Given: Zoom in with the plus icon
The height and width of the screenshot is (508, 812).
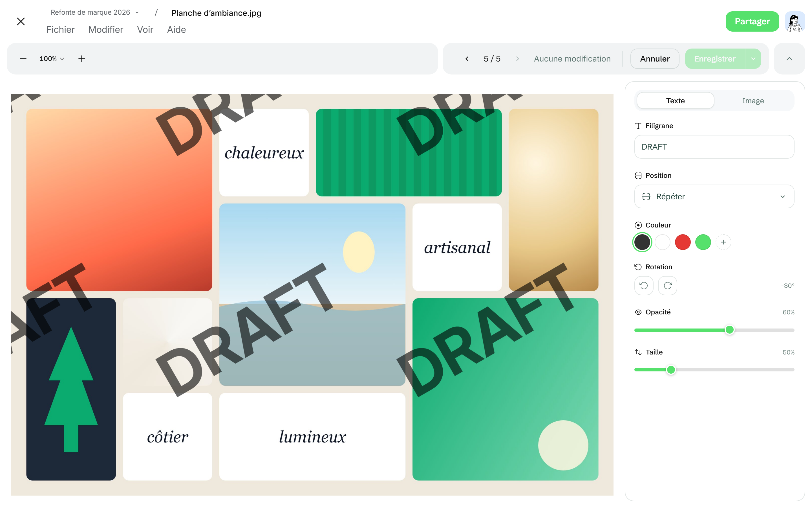Looking at the screenshot, I should pos(81,59).
